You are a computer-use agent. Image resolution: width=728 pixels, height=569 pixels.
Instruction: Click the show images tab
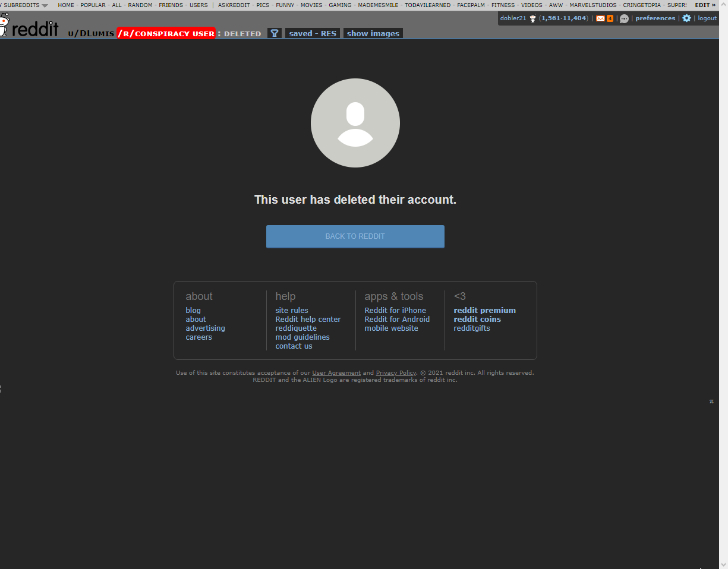(x=373, y=33)
